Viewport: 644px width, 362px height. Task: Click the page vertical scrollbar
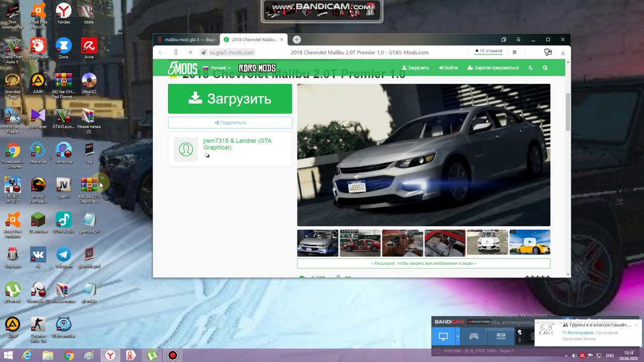point(568,112)
